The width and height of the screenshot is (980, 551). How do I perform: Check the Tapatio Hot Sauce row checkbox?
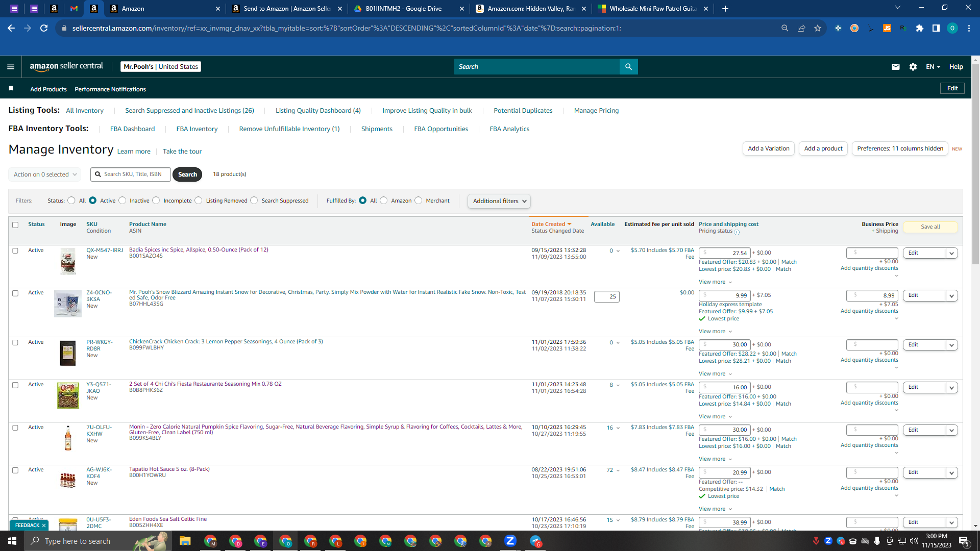point(15,470)
